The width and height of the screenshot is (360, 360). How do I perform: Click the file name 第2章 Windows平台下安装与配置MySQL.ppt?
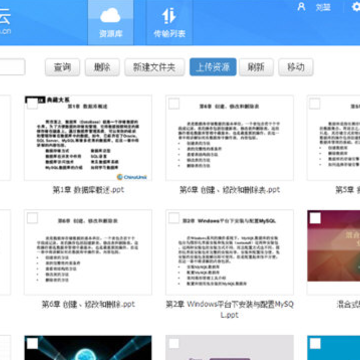pos(230,309)
